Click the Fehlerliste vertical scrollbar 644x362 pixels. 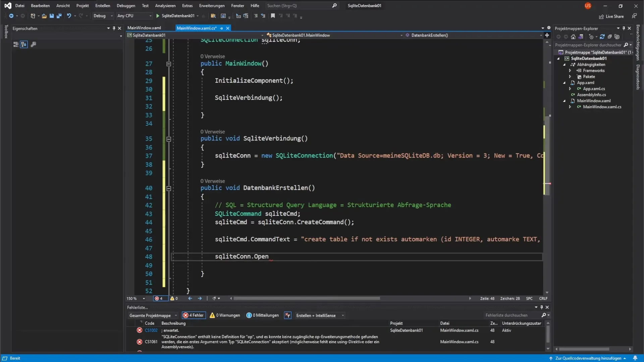tap(548, 336)
